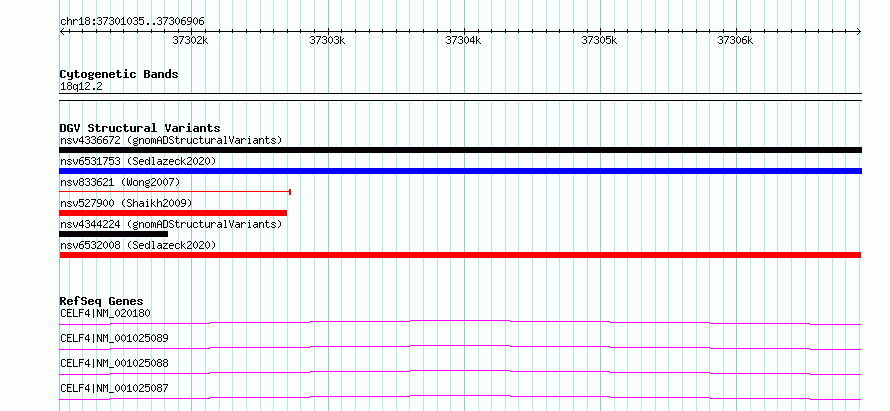Screen dimensions: 890x411
Task: Click the blue nsv6531753 variant bar
Action: (460, 171)
